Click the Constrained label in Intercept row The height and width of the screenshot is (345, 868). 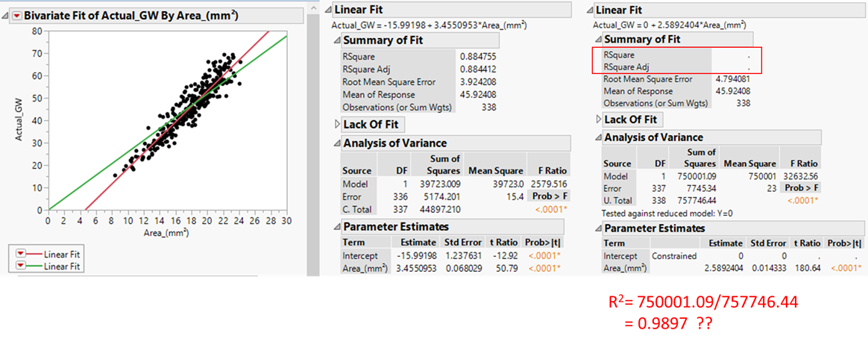673,257
